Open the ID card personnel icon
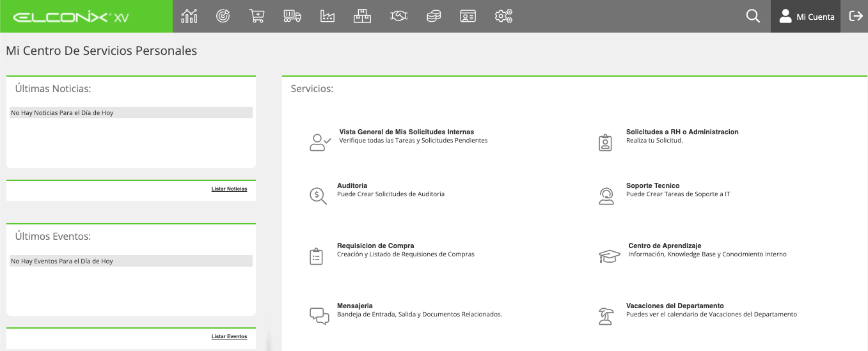868x351 pixels. (468, 16)
